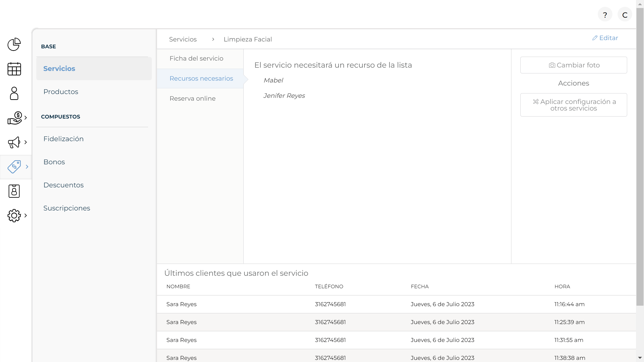Select Sara Reyes row at 11:16:44 am

pos(396,304)
